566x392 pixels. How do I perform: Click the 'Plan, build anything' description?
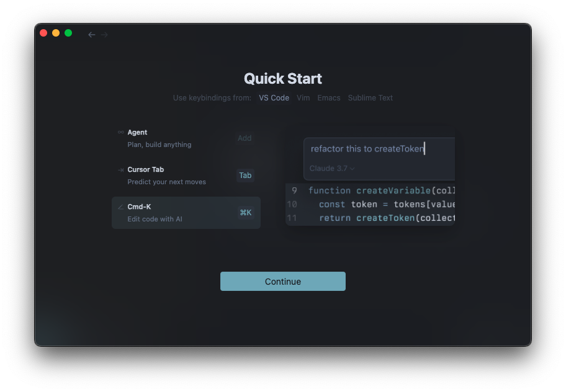[x=159, y=145]
